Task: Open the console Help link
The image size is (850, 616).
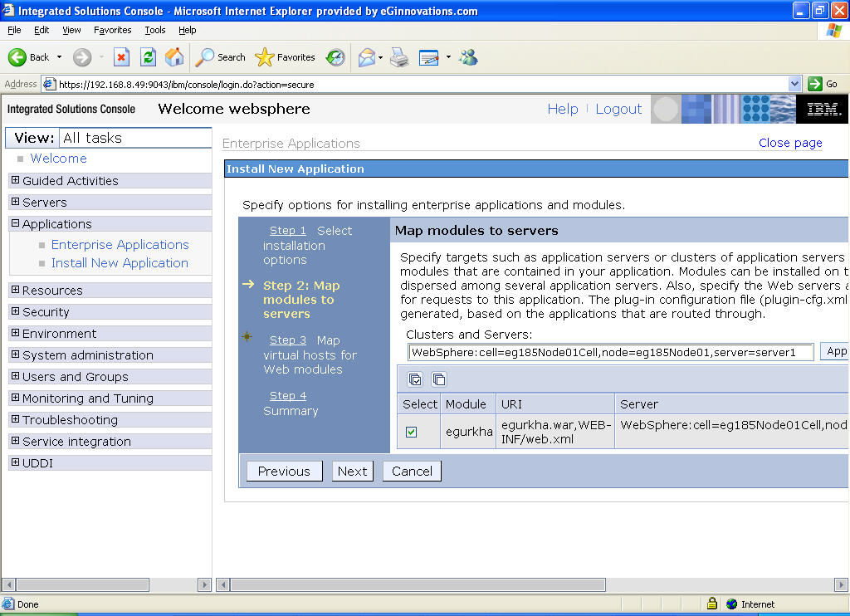Action: click(x=563, y=109)
